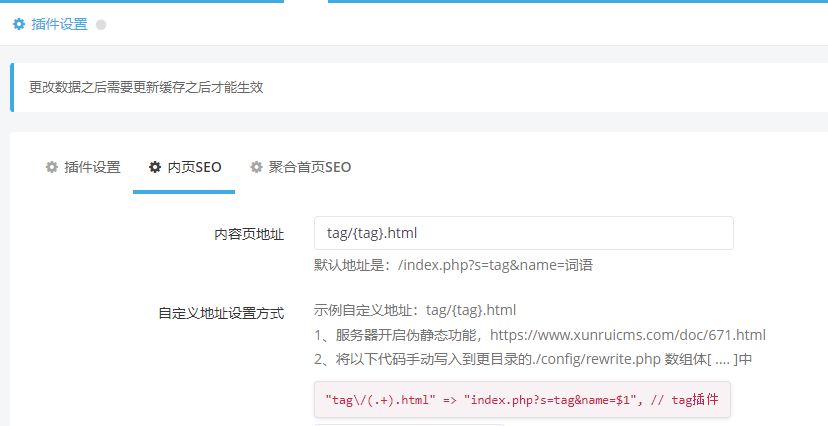Click the rewrite rule code block
This screenshot has width=828, height=426.
522,400
